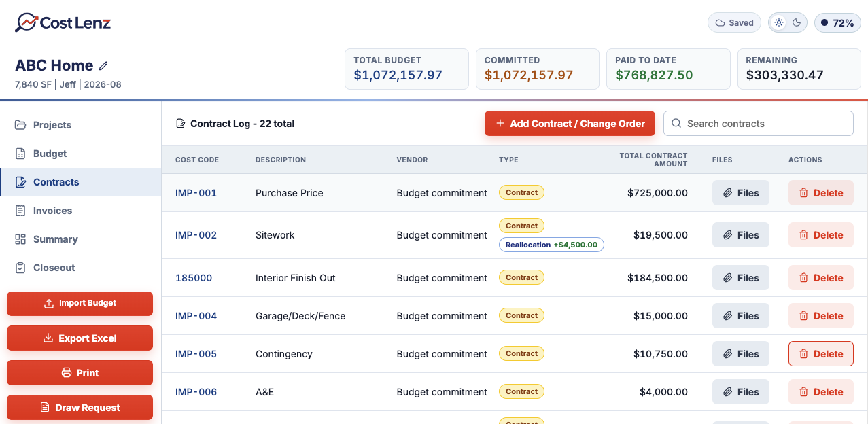Image resolution: width=868 pixels, height=424 pixels.
Task: Click the Total Contract Amount header
Action: coord(653,160)
